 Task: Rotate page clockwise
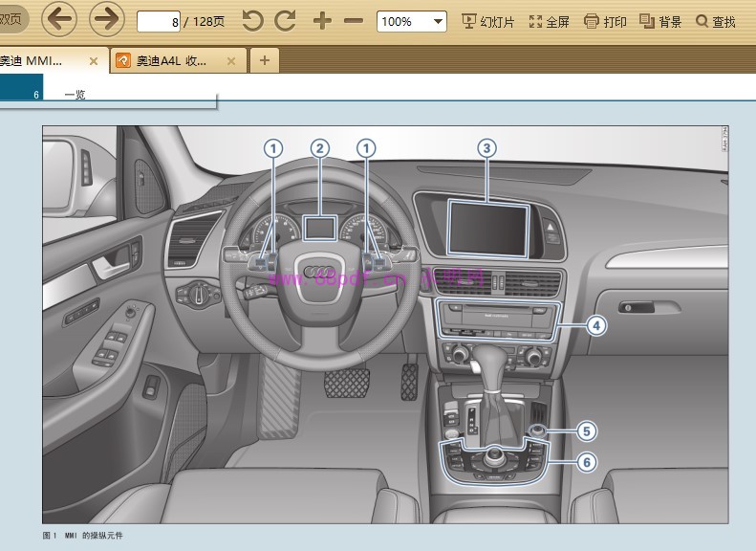pos(285,21)
